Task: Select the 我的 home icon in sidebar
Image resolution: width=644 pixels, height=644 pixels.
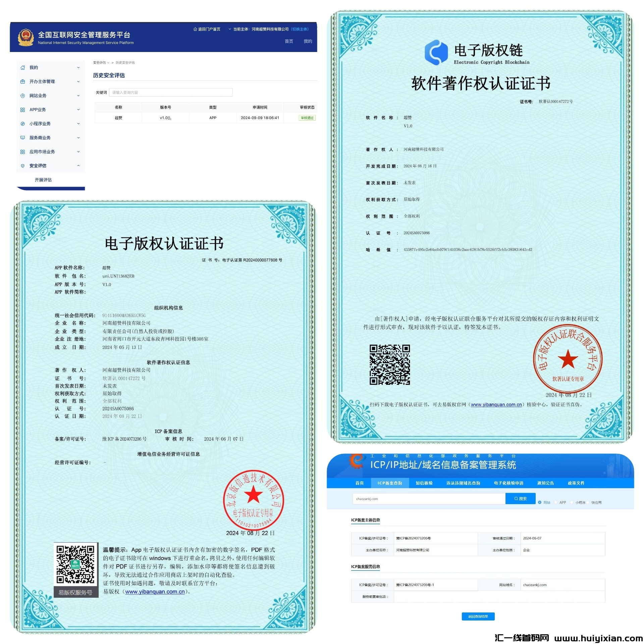Action: pos(23,67)
